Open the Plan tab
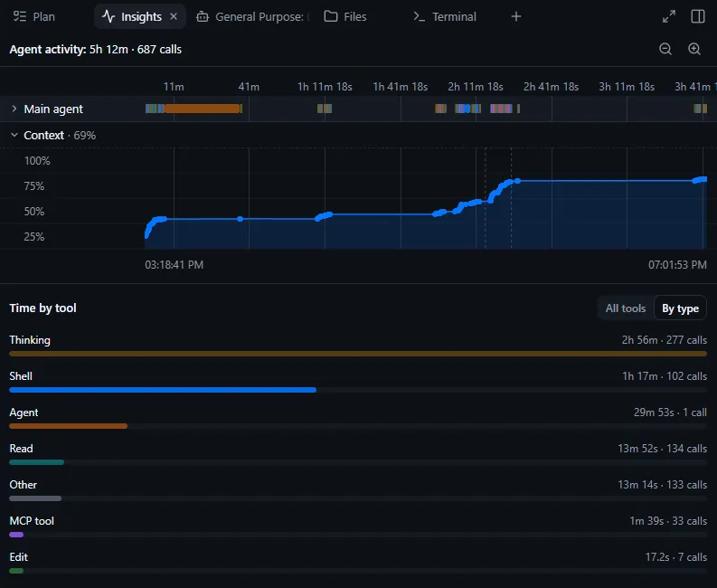 pyautogui.click(x=34, y=17)
